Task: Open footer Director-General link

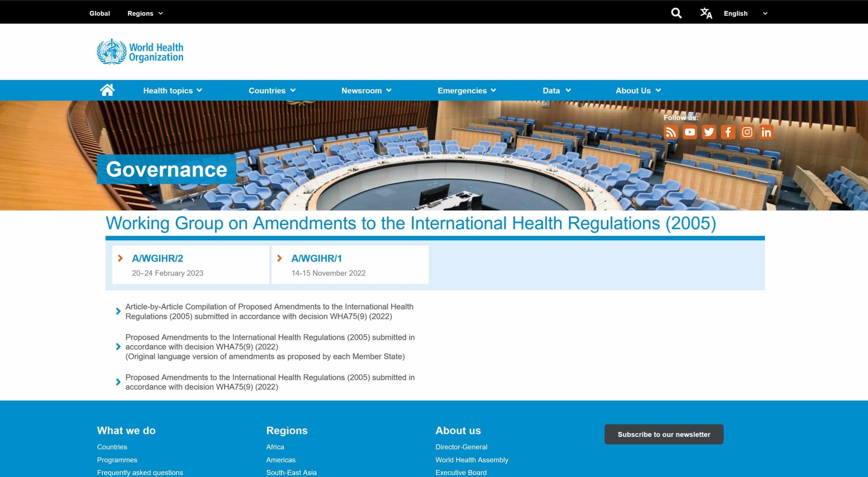Action: click(461, 447)
